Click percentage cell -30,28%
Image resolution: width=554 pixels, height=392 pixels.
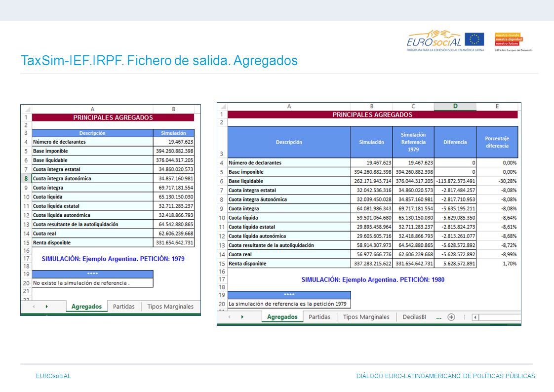pyautogui.click(x=497, y=181)
